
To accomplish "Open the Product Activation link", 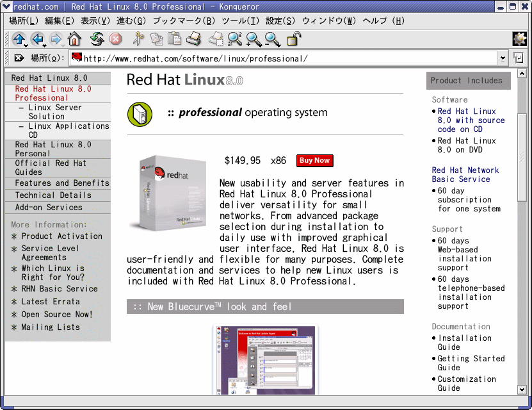I will [x=61, y=236].
